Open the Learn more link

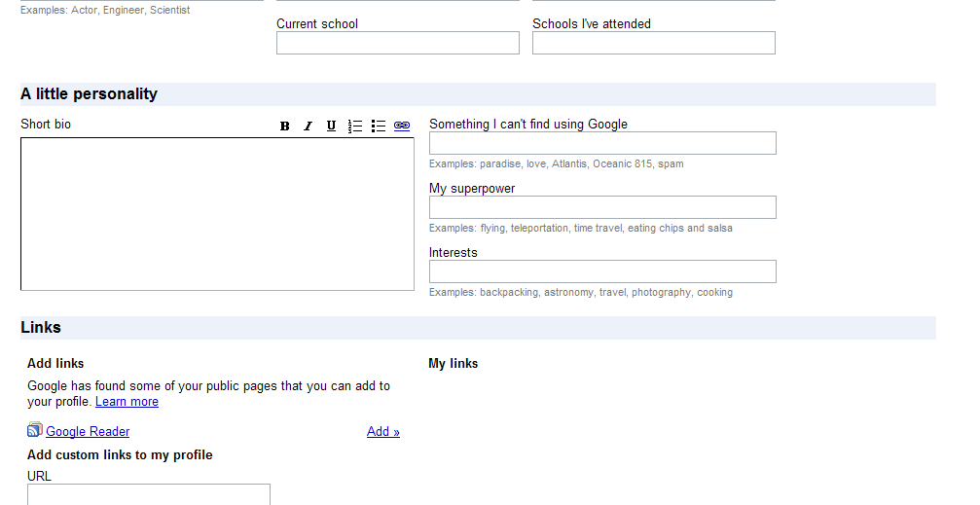(127, 401)
